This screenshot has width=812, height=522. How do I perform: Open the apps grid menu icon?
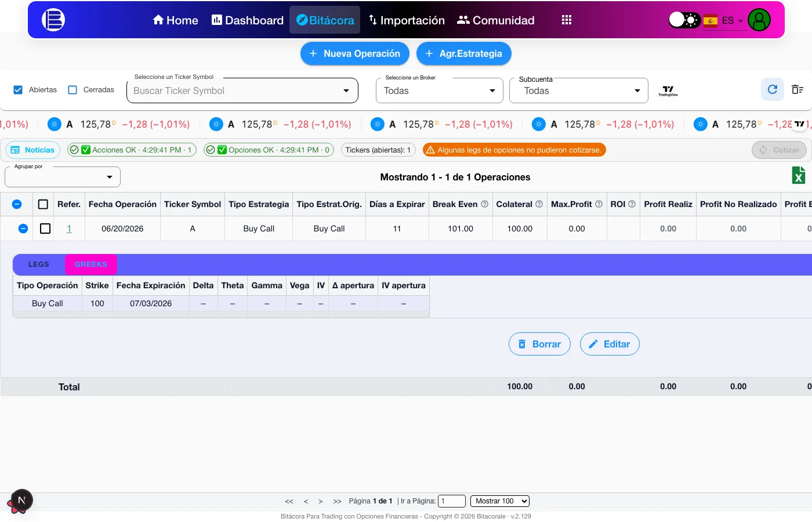(567, 20)
